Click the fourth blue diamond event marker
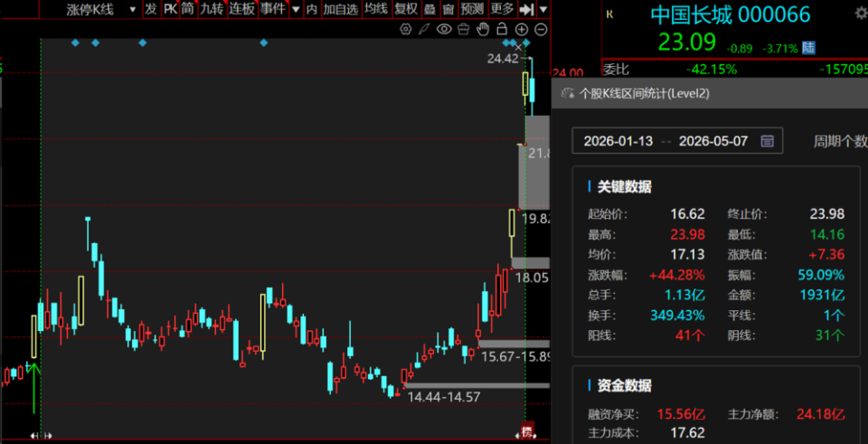 point(264,43)
